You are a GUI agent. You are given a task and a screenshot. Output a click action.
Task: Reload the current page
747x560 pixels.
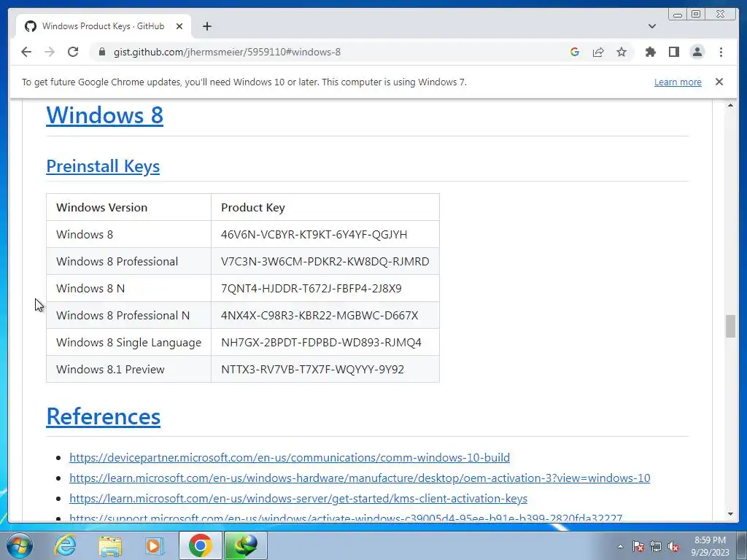click(73, 52)
